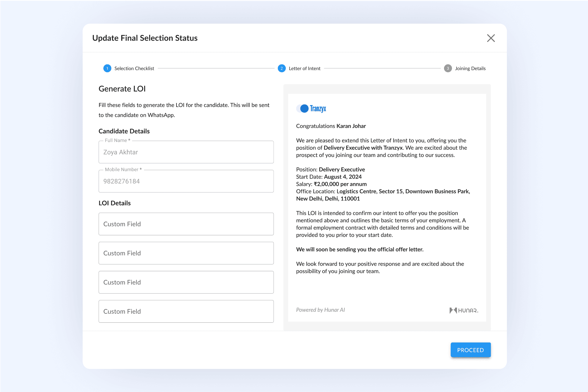Open the Letter of Intent step
This screenshot has width=588, height=392.
pyautogui.click(x=304, y=68)
